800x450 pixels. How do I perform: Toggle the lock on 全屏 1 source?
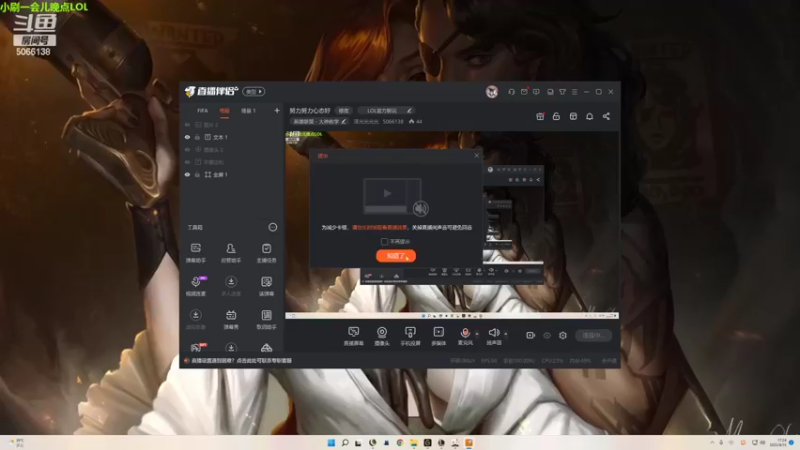click(197, 174)
